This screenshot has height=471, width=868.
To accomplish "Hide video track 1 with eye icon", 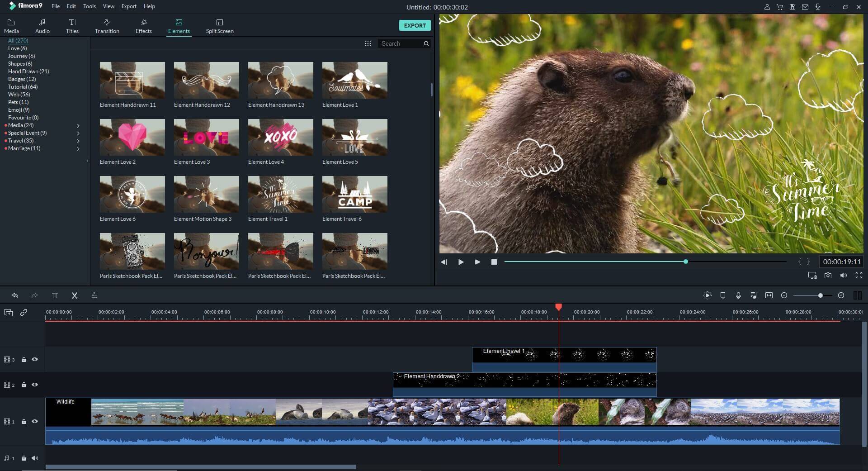I will click(x=35, y=421).
